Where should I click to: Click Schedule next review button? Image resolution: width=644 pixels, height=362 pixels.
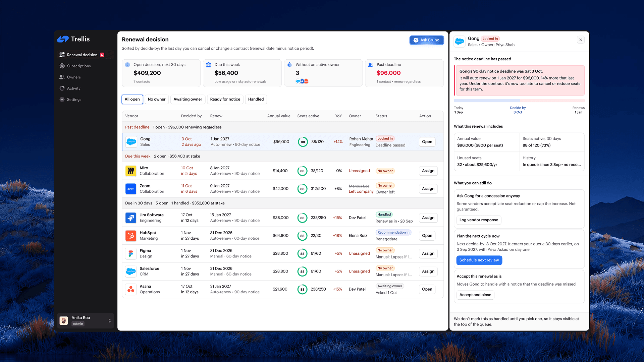(x=479, y=260)
